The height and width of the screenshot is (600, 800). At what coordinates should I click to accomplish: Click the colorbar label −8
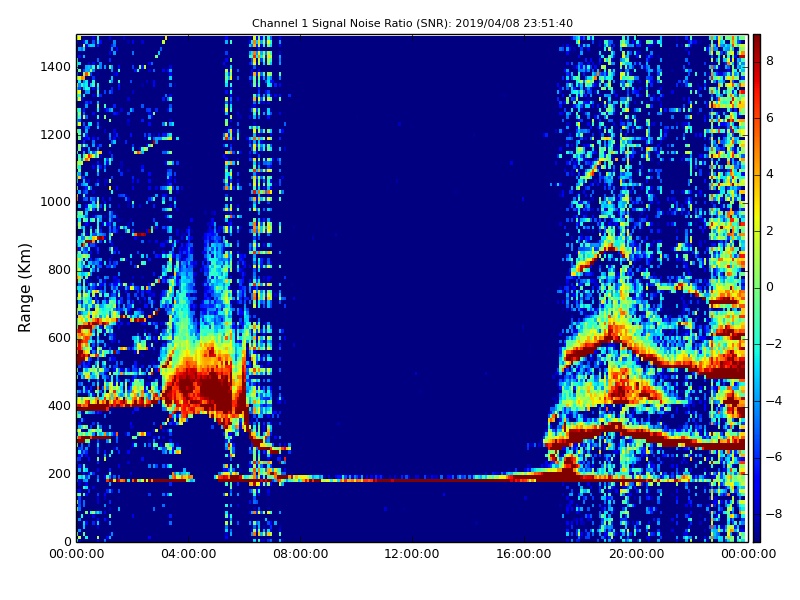(x=774, y=514)
